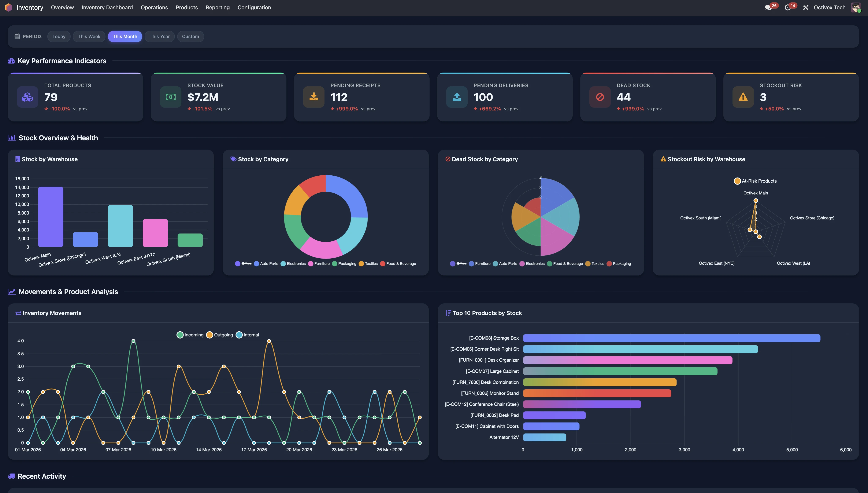This screenshot has width=868, height=493.
Task: Re-enable struck-through Office in Stock by Category legend
Action: click(243, 264)
